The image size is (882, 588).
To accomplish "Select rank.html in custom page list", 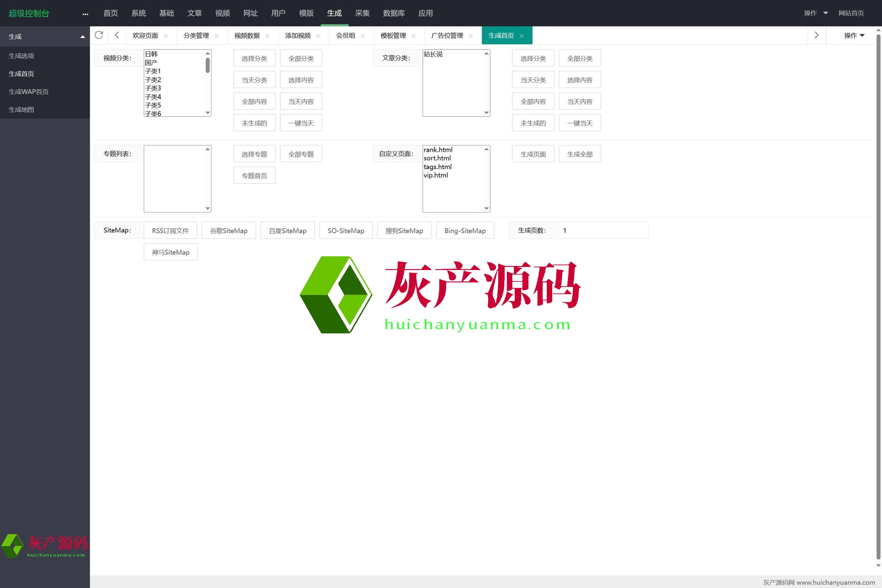I will coord(438,149).
